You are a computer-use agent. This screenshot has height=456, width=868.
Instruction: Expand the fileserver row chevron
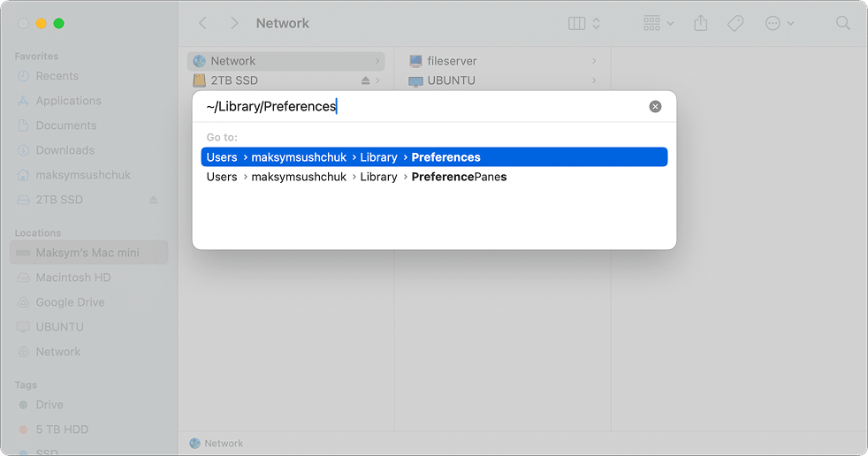pos(594,61)
